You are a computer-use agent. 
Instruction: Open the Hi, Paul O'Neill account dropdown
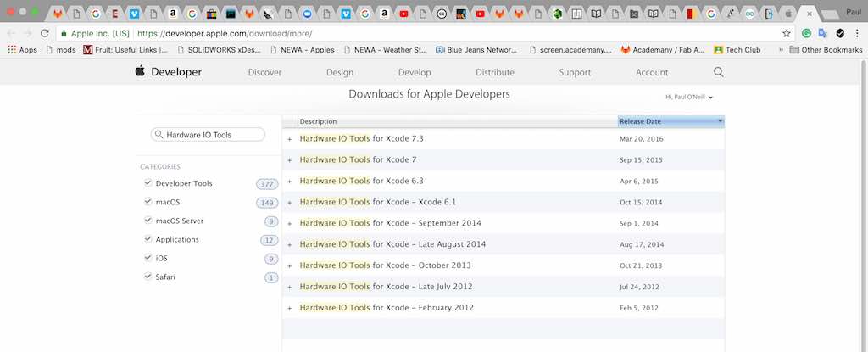[x=689, y=97]
